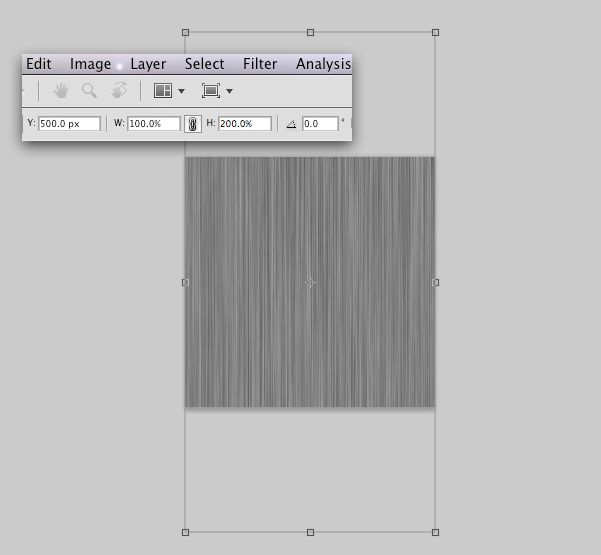Viewport: 601px width, 555px height.
Task: Click the bottom-right transform handle
Action: [x=435, y=532]
